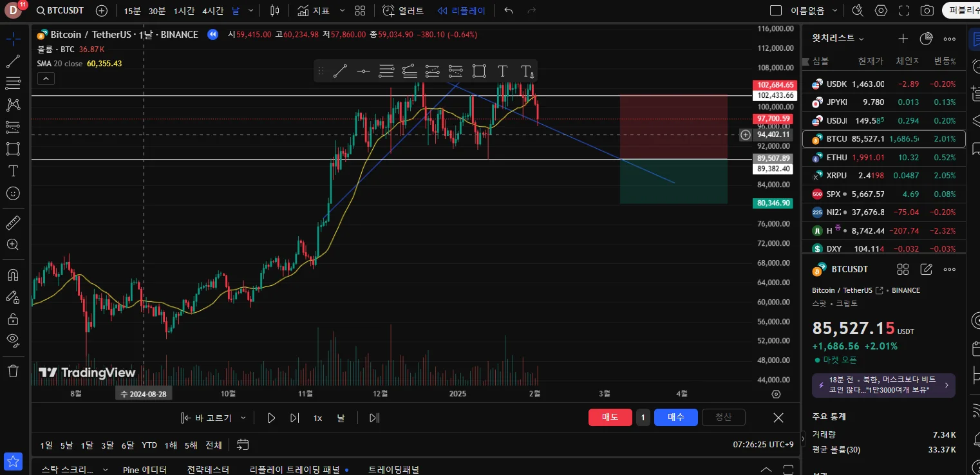The height and width of the screenshot is (475, 980).
Task: Select the 3달 date range
Action: (107, 445)
